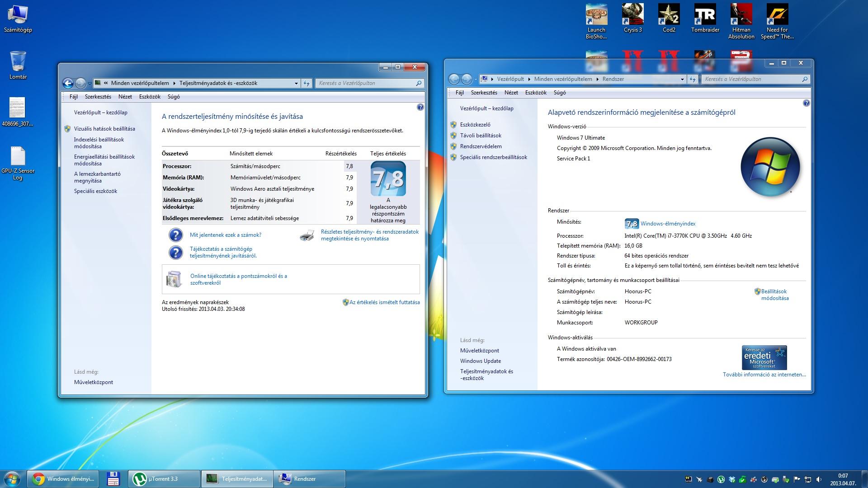Switch to Rendszer taskbar button
Image resolution: width=868 pixels, height=488 pixels.
click(309, 479)
